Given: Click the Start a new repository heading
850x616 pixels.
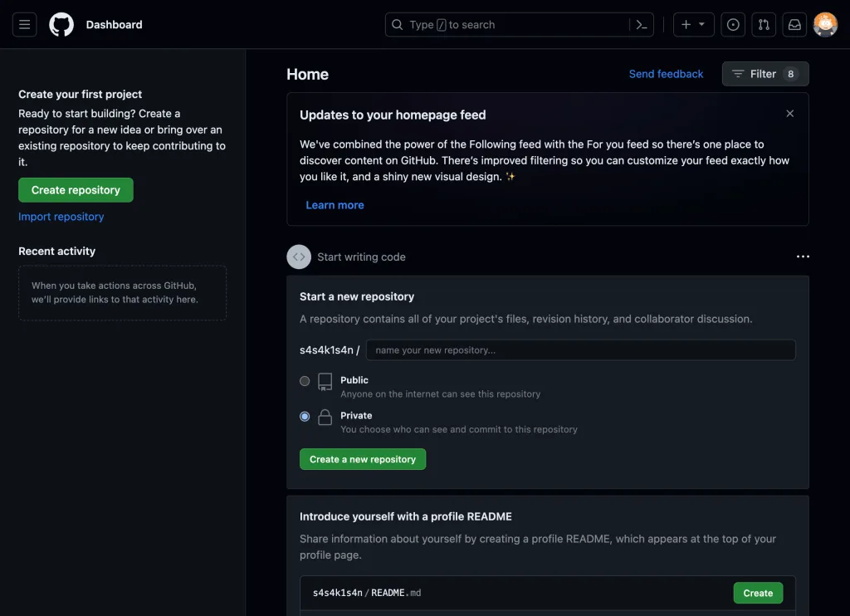Looking at the screenshot, I should [x=357, y=296].
